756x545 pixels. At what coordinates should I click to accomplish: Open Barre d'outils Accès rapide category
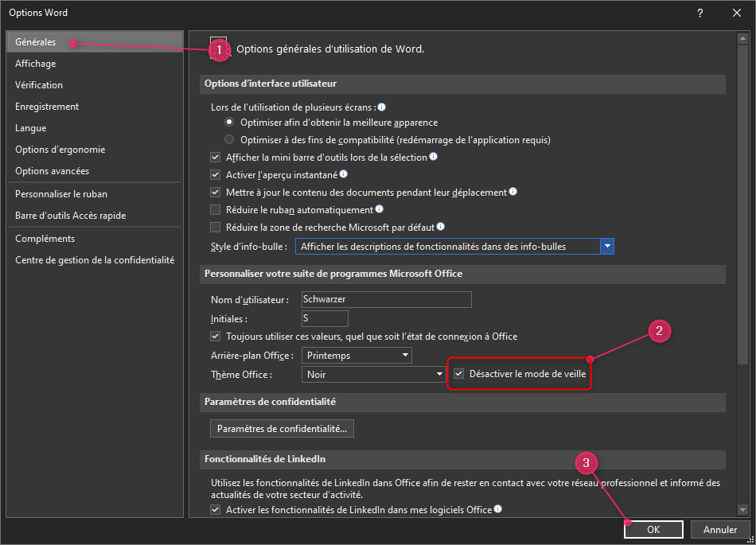95,216
